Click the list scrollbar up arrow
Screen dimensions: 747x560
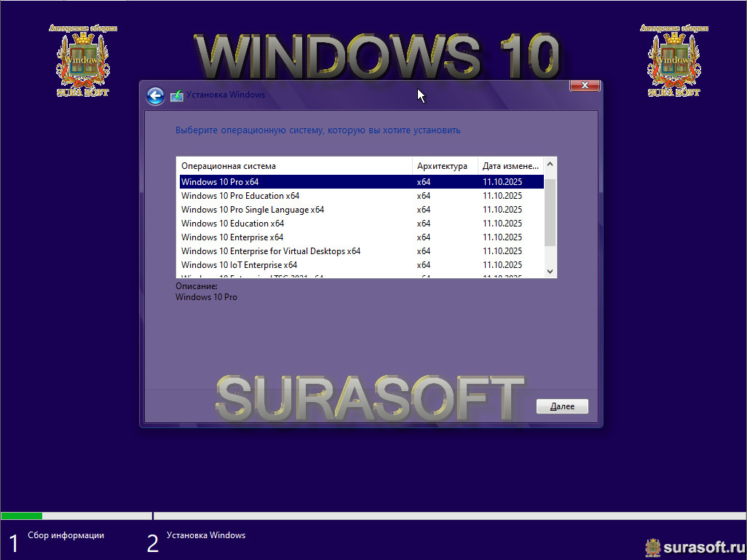(550, 164)
